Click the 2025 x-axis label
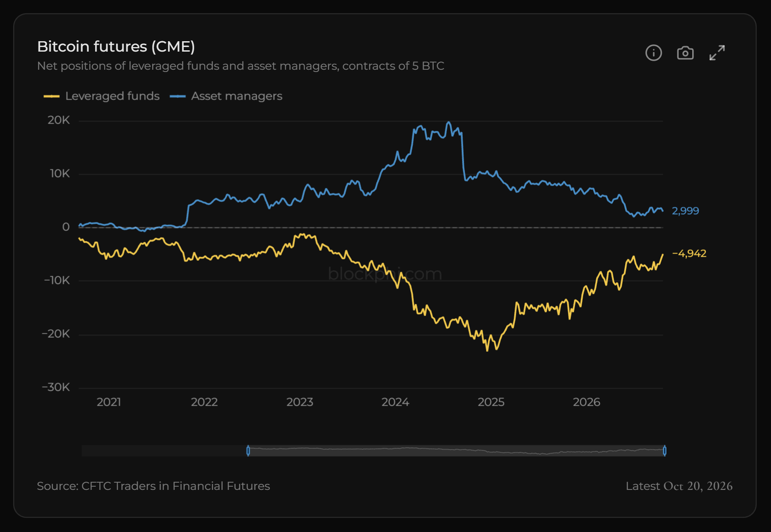771x532 pixels. click(491, 402)
